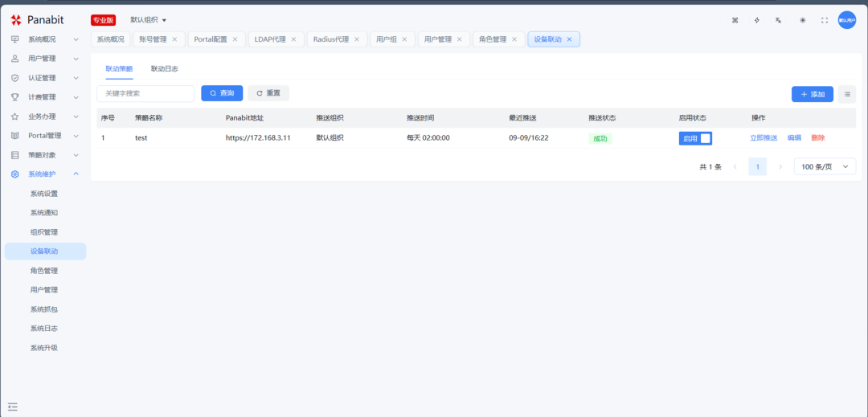Viewport: 868px width, 417px height.
Task: Open the language translation icon
Action: coord(778,20)
